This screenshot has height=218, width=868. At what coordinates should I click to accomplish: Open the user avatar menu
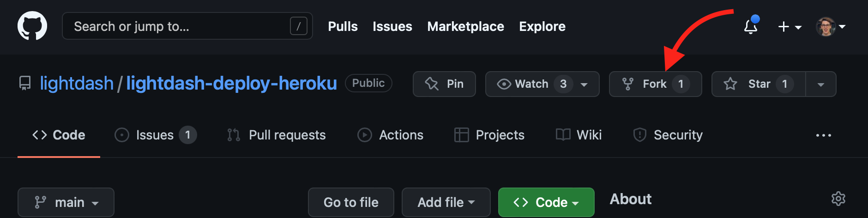[x=831, y=27]
